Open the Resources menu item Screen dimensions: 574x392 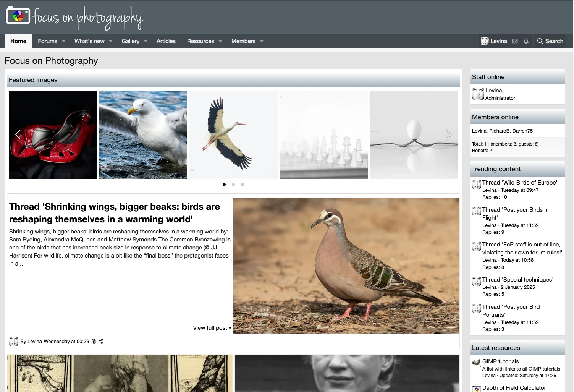[200, 41]
